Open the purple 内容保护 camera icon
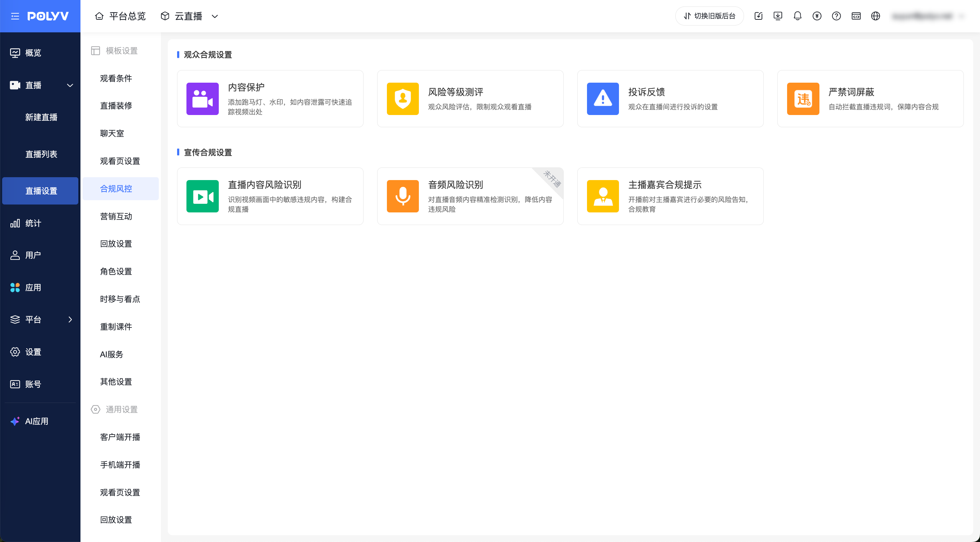 click(202, 98)
